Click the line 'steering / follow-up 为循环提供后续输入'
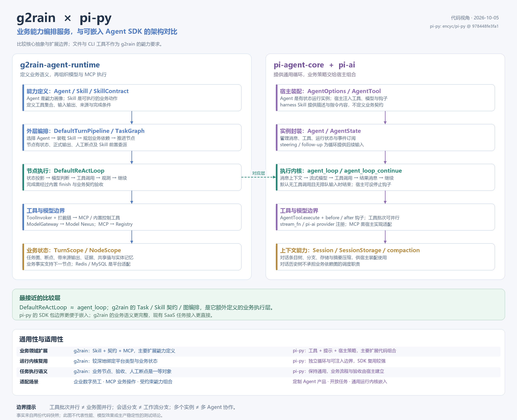The image size is (517, 420). point(322,145)
